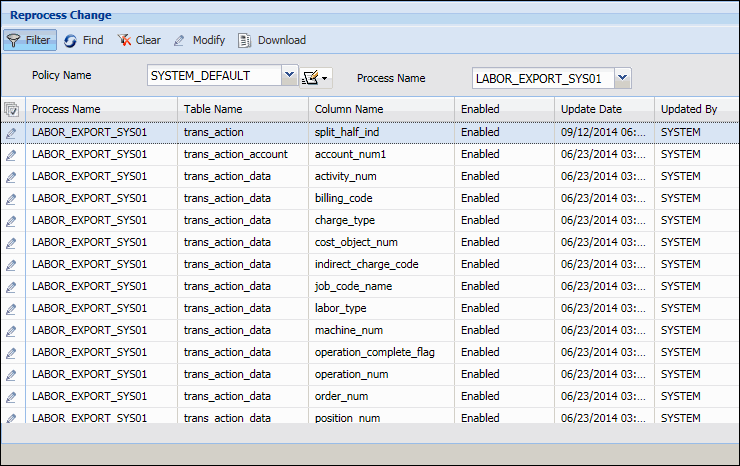Select the operation_complete_flag row
The height and width of the screenshot is (466, 740).
click(x=374, y=352)
